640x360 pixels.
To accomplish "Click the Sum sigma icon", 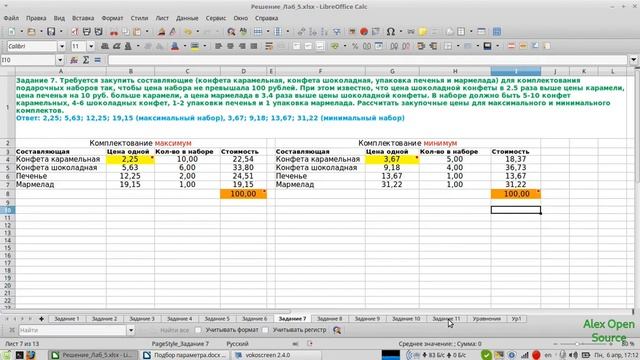I will pos(86,60).
